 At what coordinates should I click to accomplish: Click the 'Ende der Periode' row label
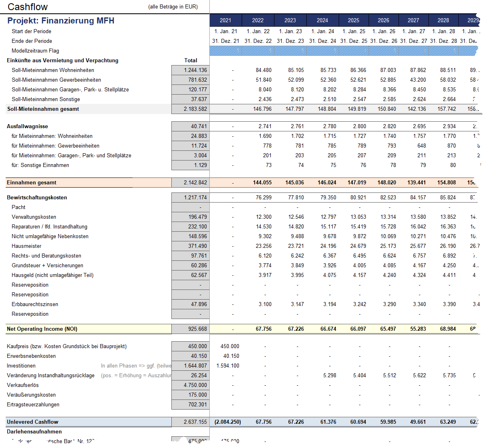32,41
